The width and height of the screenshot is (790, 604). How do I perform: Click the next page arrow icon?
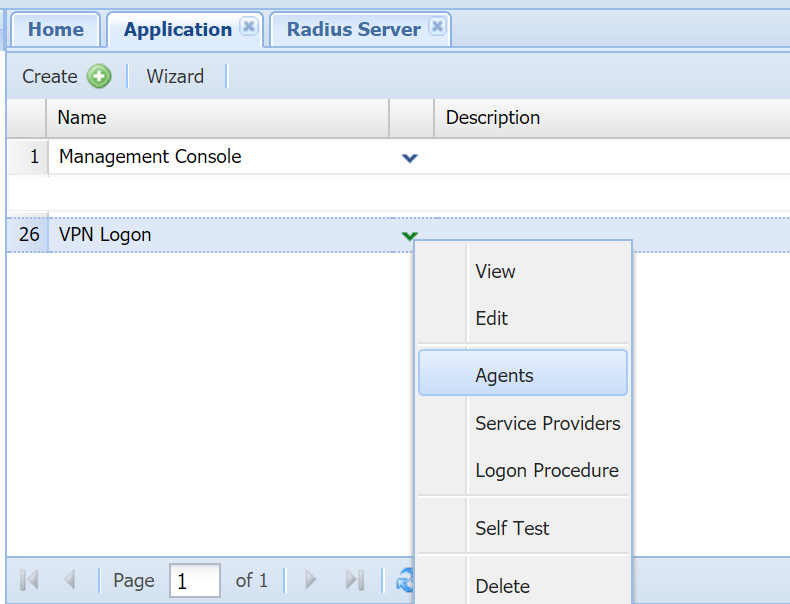(x=310, y=580)
